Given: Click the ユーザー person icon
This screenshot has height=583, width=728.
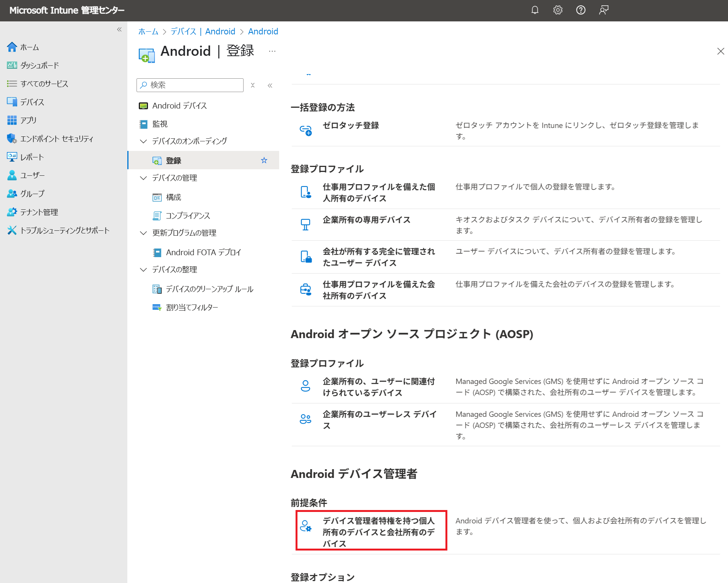Looking at the screenshot, I should coord(12,175).
